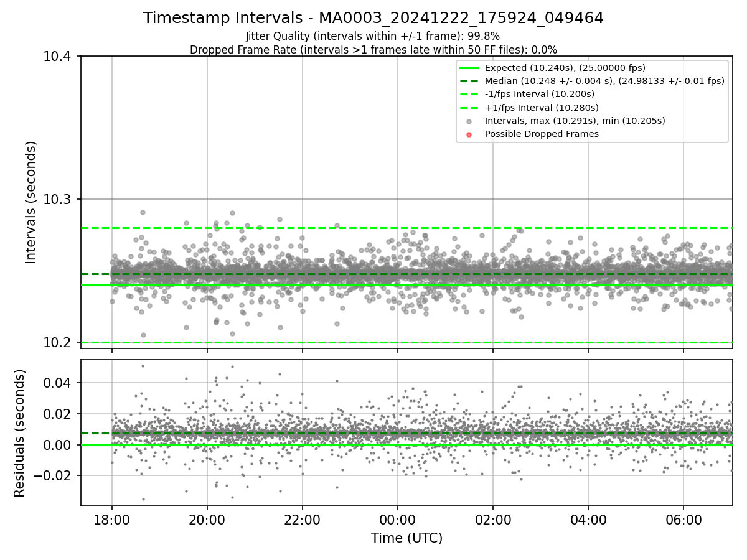Click the plot title "Timestamp Intervals - MA0003_20241222_175924_049464"
The image size is (747, 560).
(x=374, y=18)
